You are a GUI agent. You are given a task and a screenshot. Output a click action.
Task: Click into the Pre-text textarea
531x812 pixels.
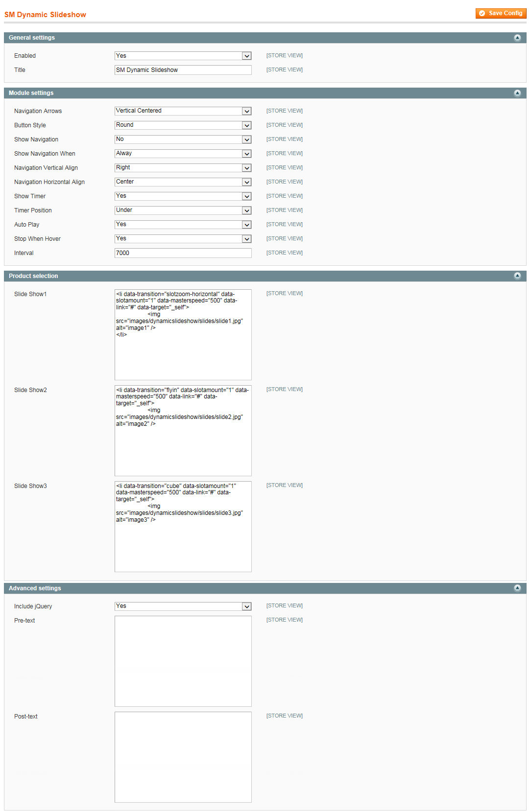(x=183, y=661)
